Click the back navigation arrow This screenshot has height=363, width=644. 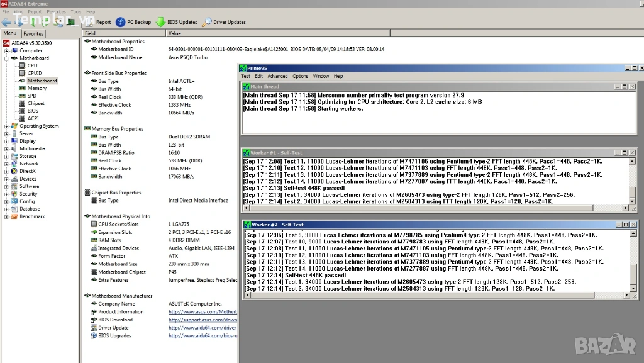6,22
